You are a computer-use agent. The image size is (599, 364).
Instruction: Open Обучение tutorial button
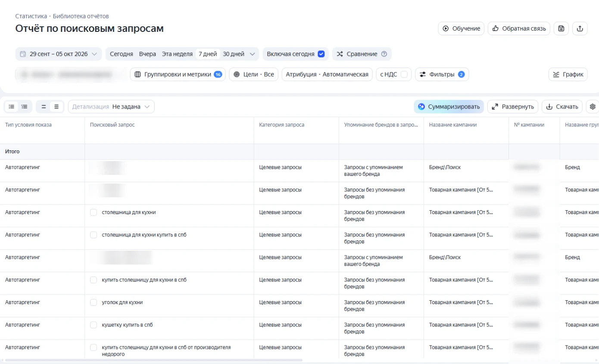461,28
